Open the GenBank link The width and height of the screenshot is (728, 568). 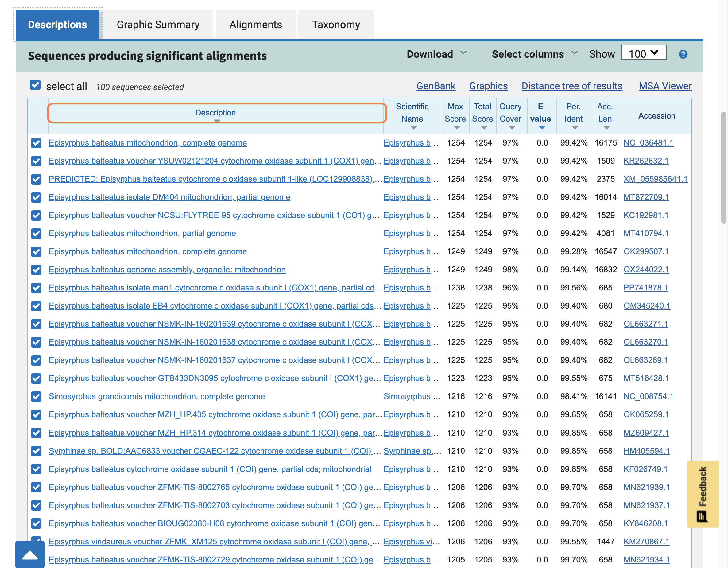(x=436, y=86)
